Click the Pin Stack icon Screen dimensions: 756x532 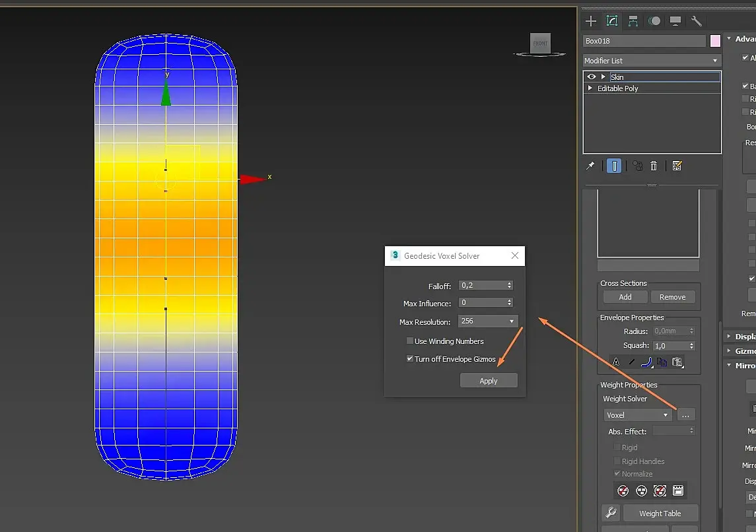(590, 166)
